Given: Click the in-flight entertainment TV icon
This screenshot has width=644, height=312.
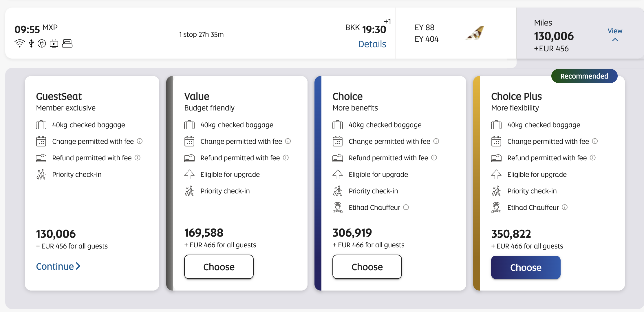Looking at the screenshot, I should pos(54,44).
